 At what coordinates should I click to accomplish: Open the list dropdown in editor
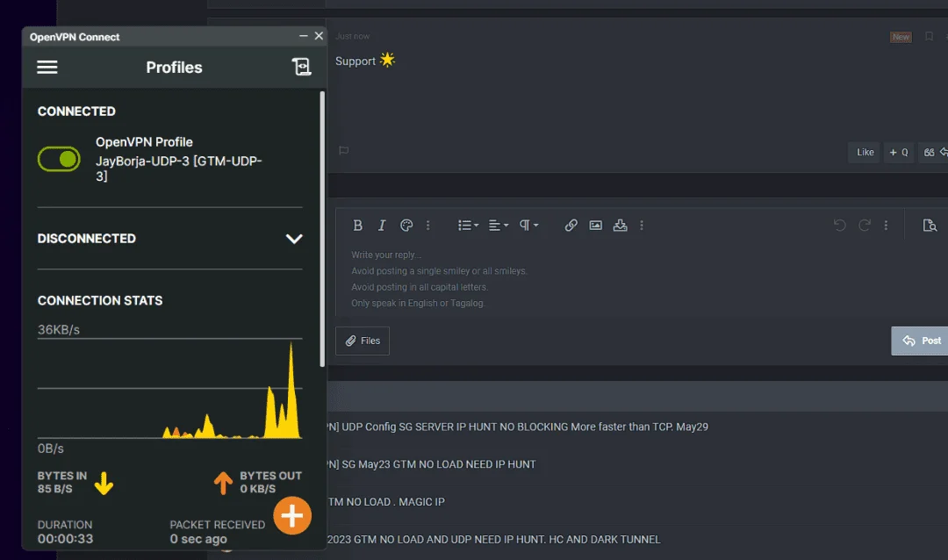(468, 226)
